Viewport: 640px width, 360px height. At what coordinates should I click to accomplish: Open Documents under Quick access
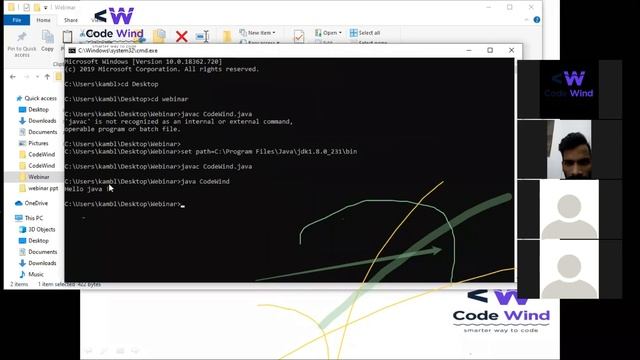click(x=38, y=132)
